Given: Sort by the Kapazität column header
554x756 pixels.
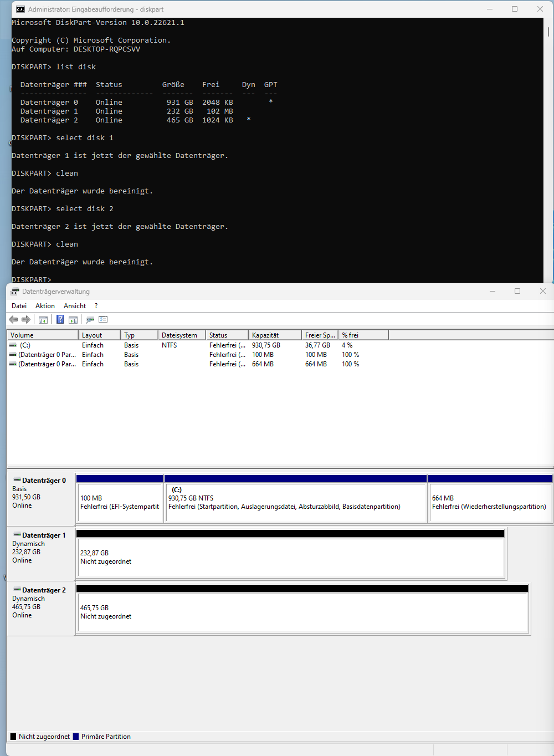Looking at the screenshot, I should 275,335.
